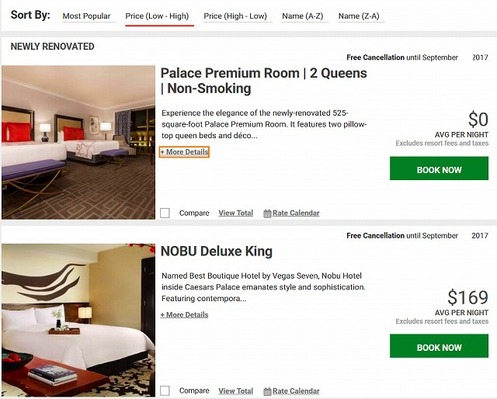Click the calendar icon for Palace Premium Room
The image size is (497, 399).
point(267,213)
